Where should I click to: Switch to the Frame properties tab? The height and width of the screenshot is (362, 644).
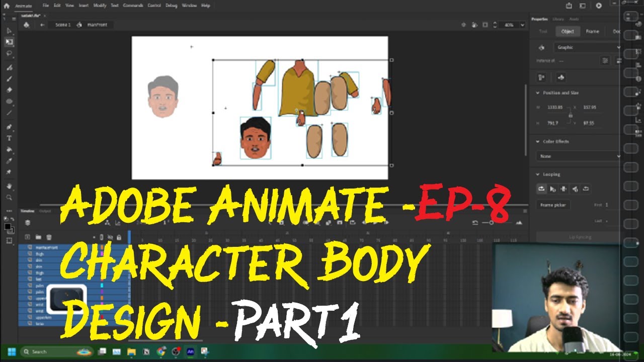pyautogui.click(x=593, y=31)
